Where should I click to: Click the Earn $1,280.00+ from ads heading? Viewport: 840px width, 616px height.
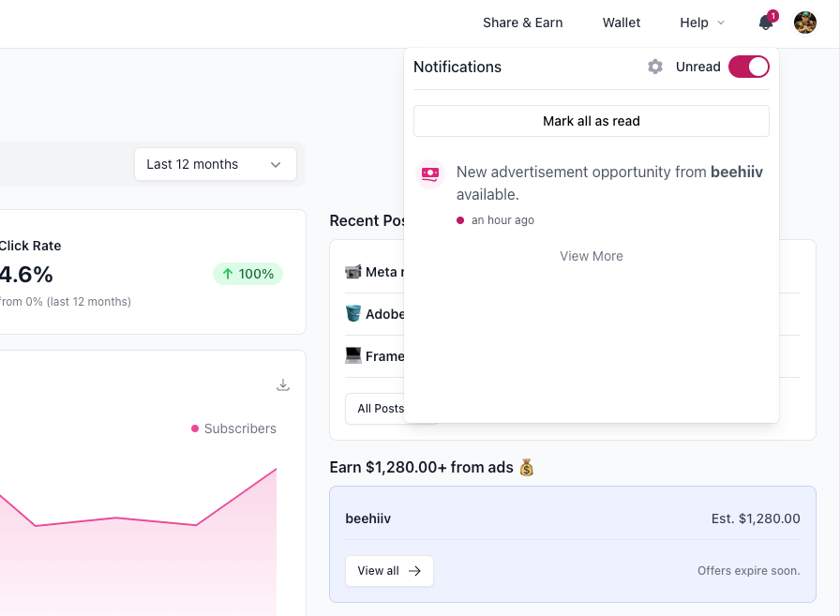tap(421, 467)
